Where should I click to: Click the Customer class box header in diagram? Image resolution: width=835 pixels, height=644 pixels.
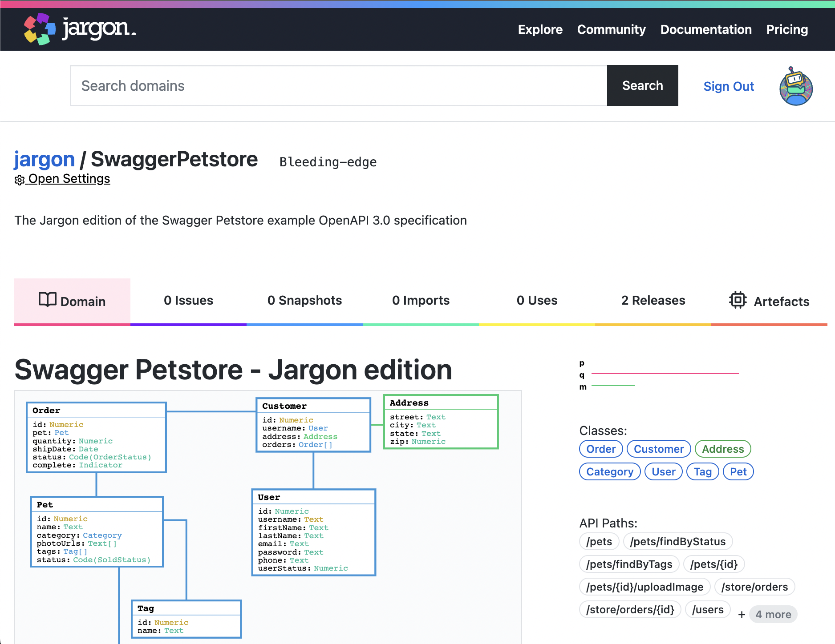click(x=313, y=406)
